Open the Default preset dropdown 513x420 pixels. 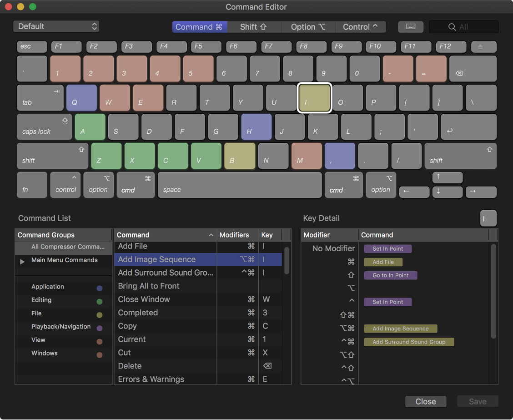[x=56, y=26]
